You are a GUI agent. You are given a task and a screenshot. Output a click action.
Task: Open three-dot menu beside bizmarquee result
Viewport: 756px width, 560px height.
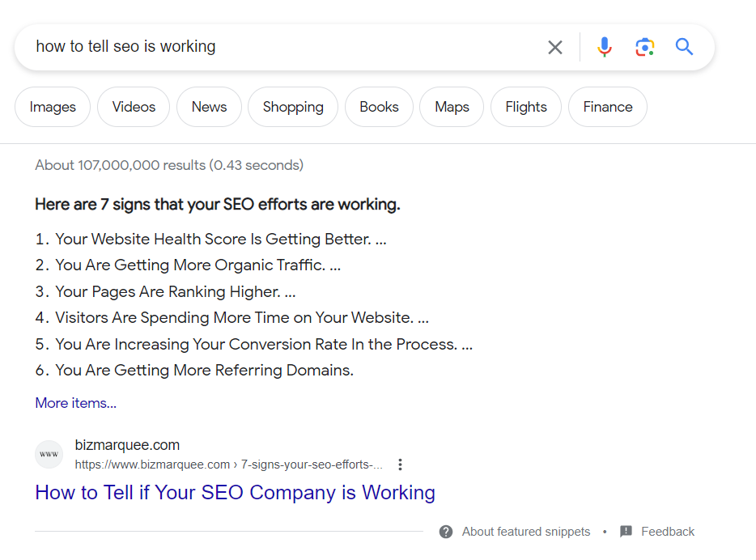click(x=400, y=465)
